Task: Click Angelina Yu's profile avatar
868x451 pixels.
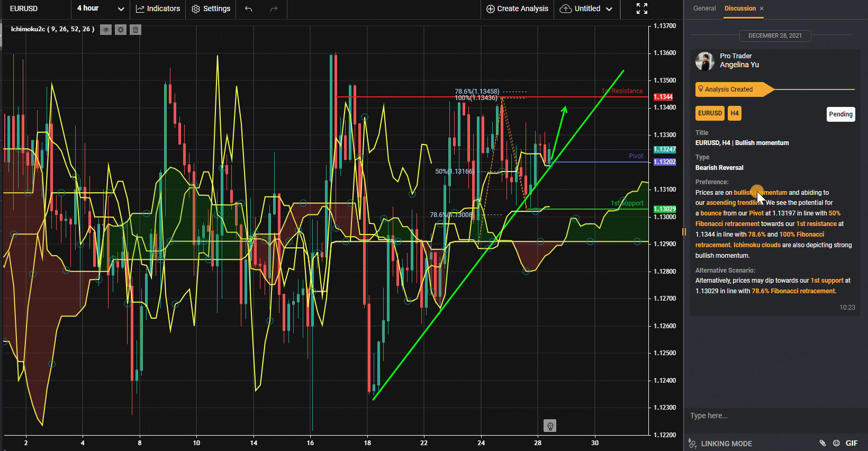Action: coord(705,61)
